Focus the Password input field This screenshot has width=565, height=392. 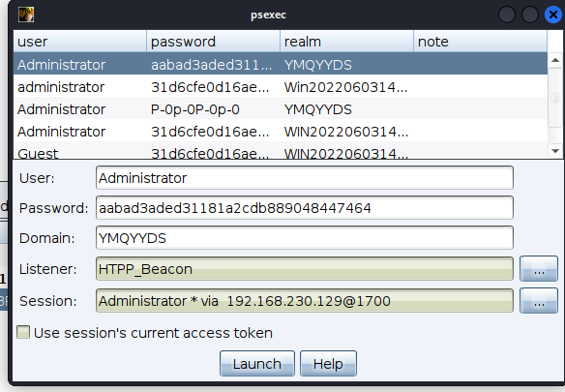pyautogui.click(x=305, y=207)
